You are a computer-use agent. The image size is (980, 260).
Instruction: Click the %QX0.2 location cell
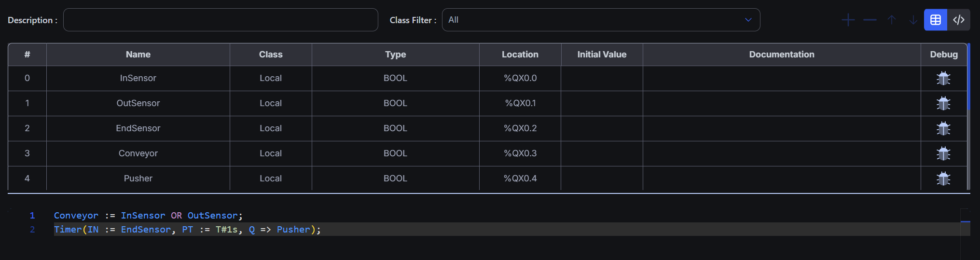[x=520, y=128]
